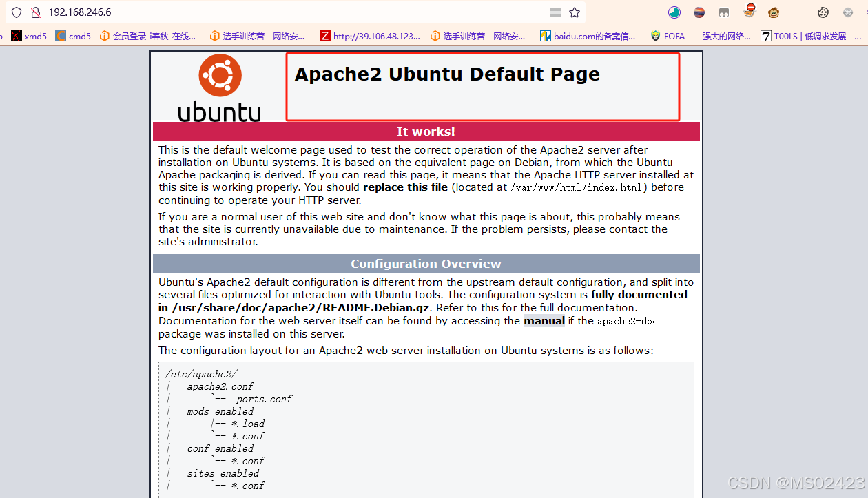Open the Tampermonkey two-dot extension icon
The width and height of the screenshot is (868, 498).
(723, 12)
